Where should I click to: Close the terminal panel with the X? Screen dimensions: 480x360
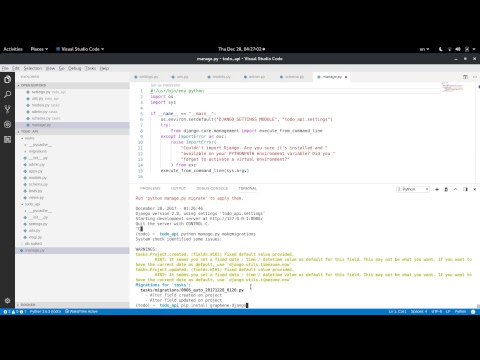point(475,189)
